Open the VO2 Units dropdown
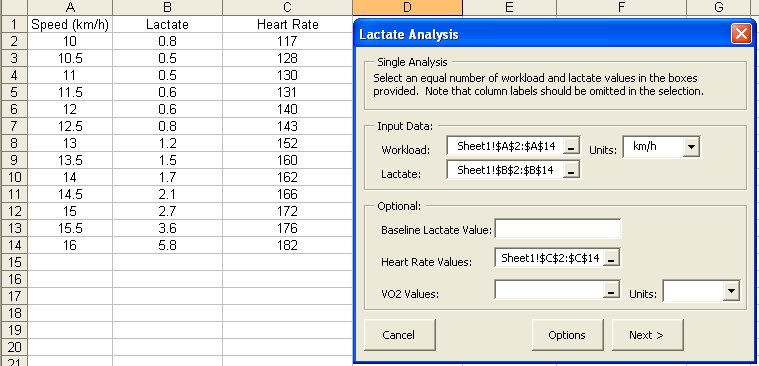This screenshot has width=759, height=366. click(x=731, y=291)
